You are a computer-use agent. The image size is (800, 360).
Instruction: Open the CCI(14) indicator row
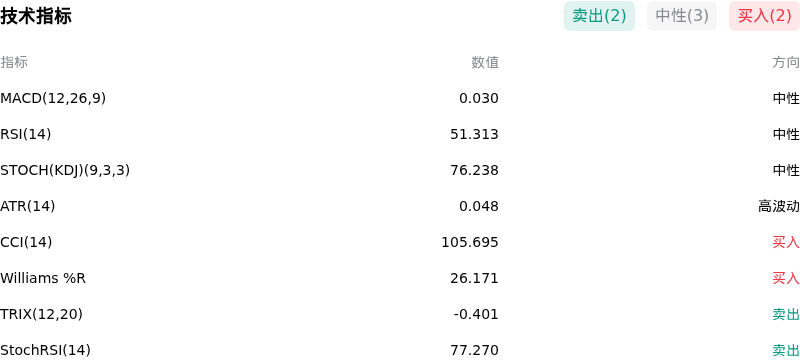pyautogui.click(x=400, y=242)
